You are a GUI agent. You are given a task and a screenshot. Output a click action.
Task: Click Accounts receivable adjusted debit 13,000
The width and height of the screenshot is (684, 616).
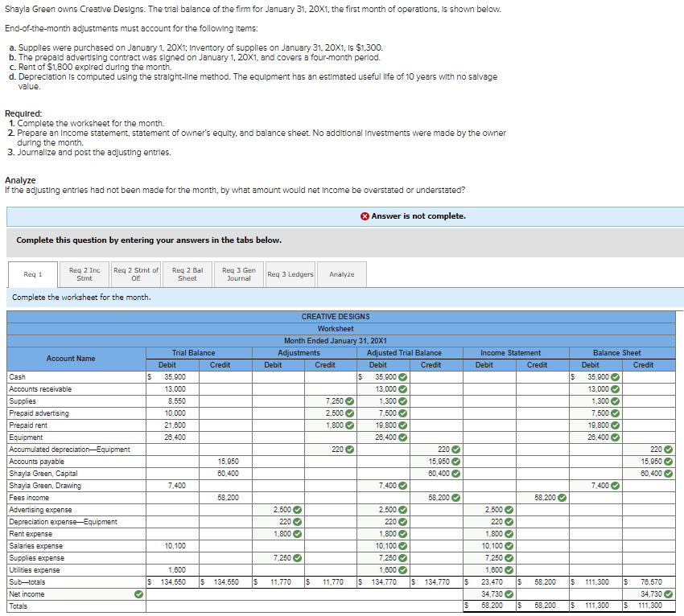point(383,389)
